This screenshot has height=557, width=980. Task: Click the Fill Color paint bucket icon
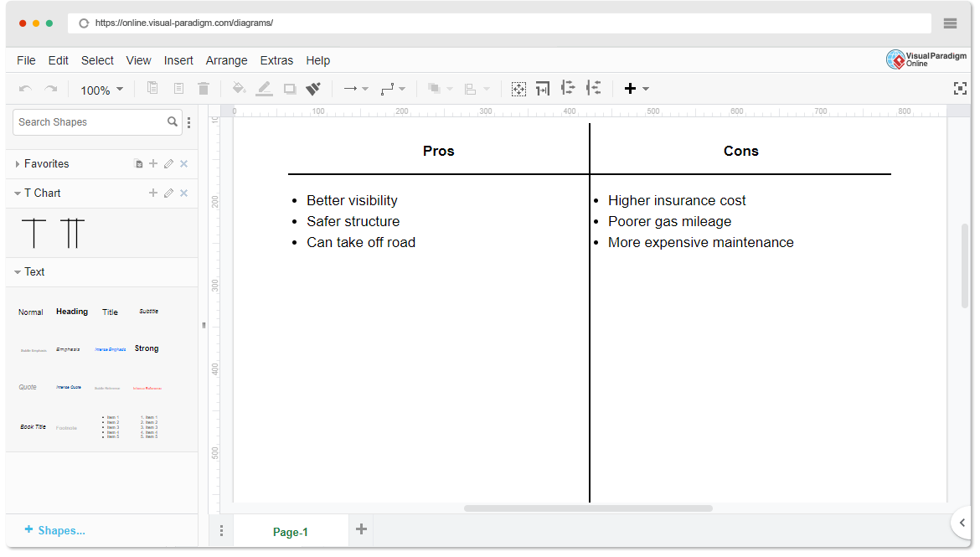(x=239, y=88)
